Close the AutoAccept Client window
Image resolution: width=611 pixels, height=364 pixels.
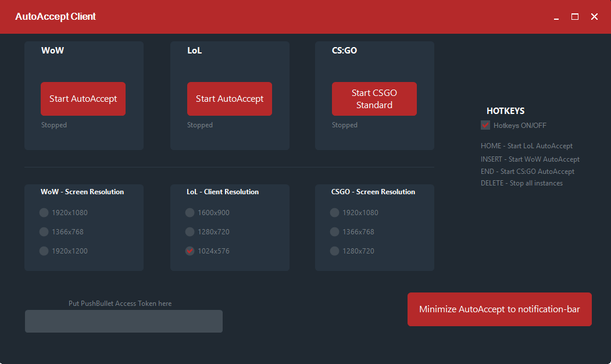tap(594, 17)
